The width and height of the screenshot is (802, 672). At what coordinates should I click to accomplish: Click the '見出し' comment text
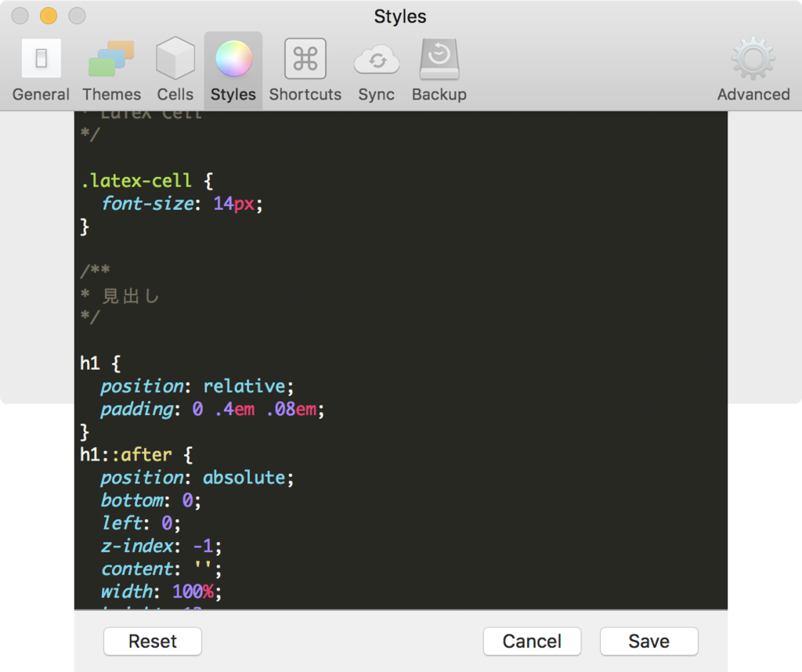[x=131, y=295]
